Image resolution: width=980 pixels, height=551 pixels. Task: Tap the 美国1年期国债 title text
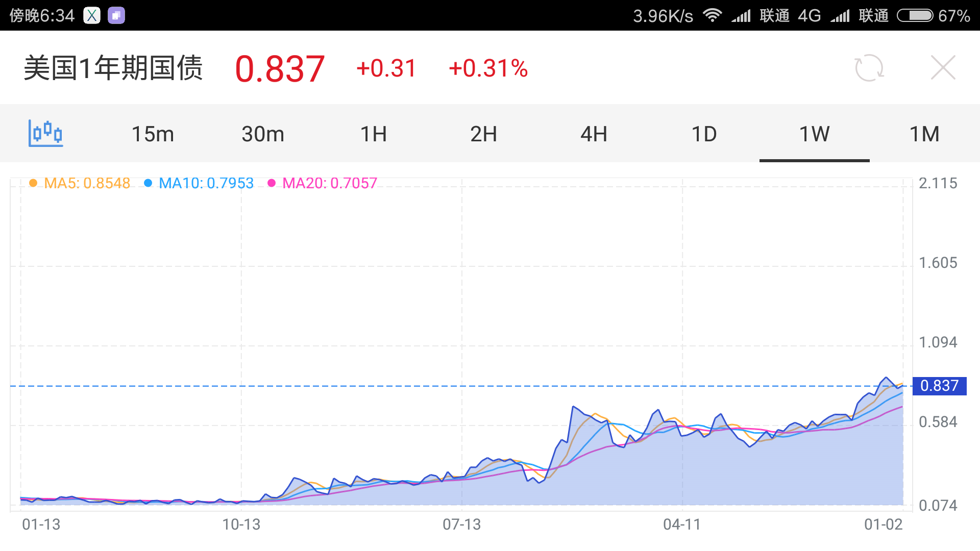pyautogui.click(x=113, y=68)
